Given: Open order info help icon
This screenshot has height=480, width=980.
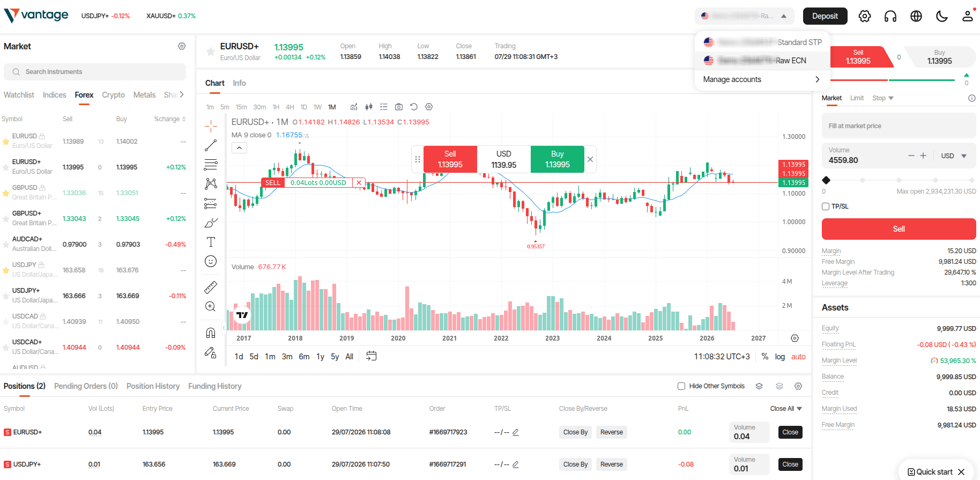Looking at the screenshot, I should click(972, 98).
